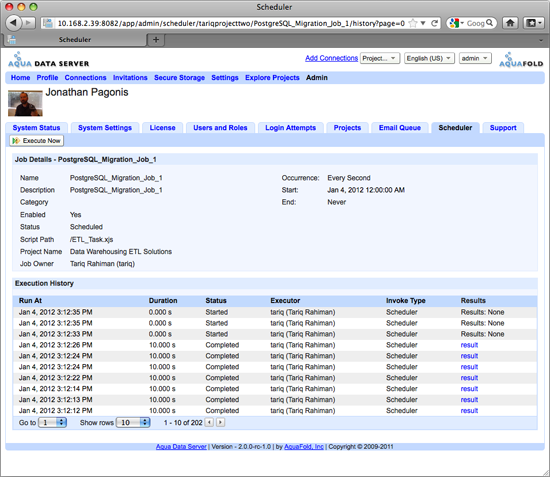Go to previous page of execution history
This screenshot has height=477, width=550.
(209, 422)
